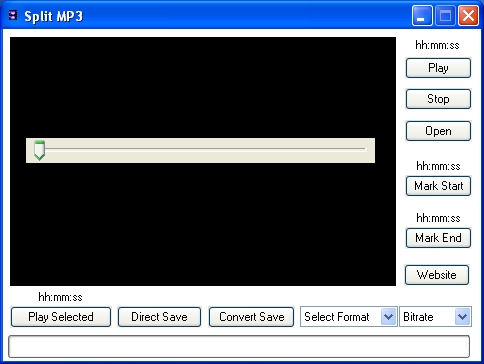
Task: Minimize the Split MP3 window
Action: 422,15
